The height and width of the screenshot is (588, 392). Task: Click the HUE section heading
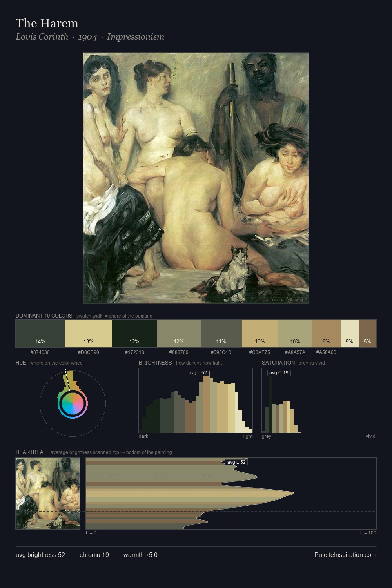[x=21, y=363]
